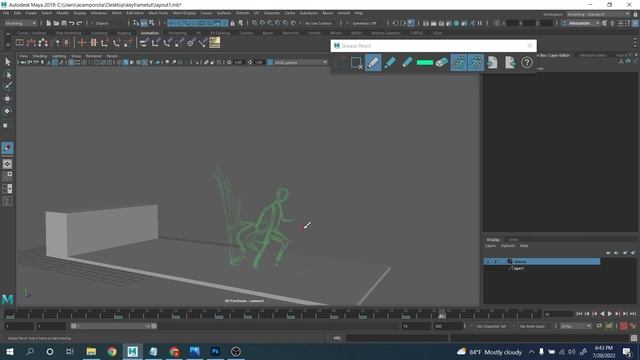Open the sRGB gamma view transform dropdown
The width and height of the screenshot is (640, 360).
pyautogui.click(x=300, y=62)
